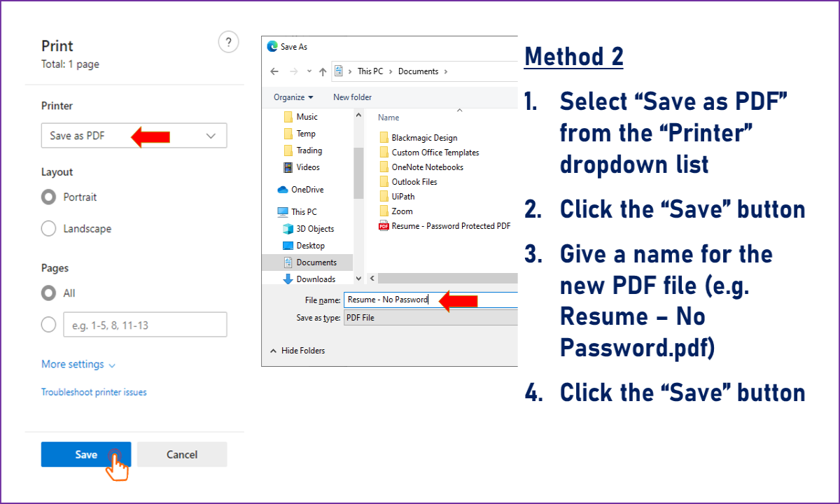Click the help question mark icon
Viewport: 840px width, 504px height.
coord(228,42)
